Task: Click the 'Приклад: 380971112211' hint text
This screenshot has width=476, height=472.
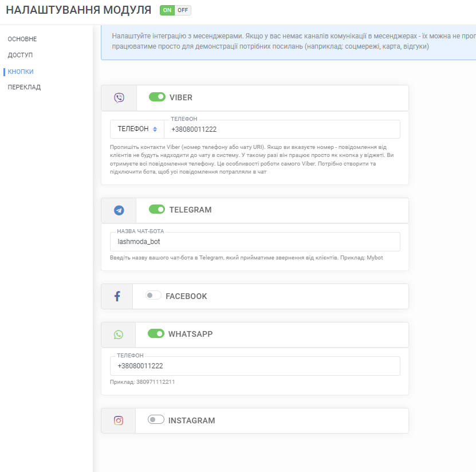Action: click(x=143, y=382)
